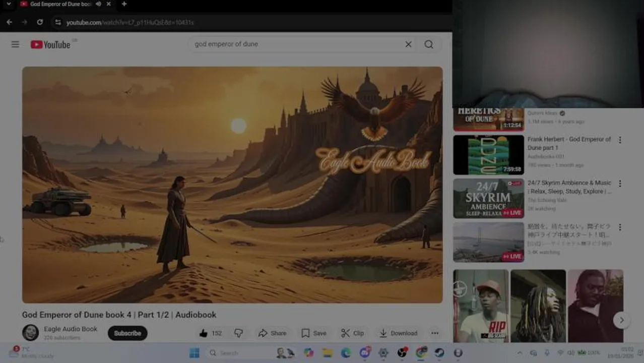This screenshot has height=363, width=644.
Task: Open Wi-Fi network tray icon
Action: pos(560,353)
